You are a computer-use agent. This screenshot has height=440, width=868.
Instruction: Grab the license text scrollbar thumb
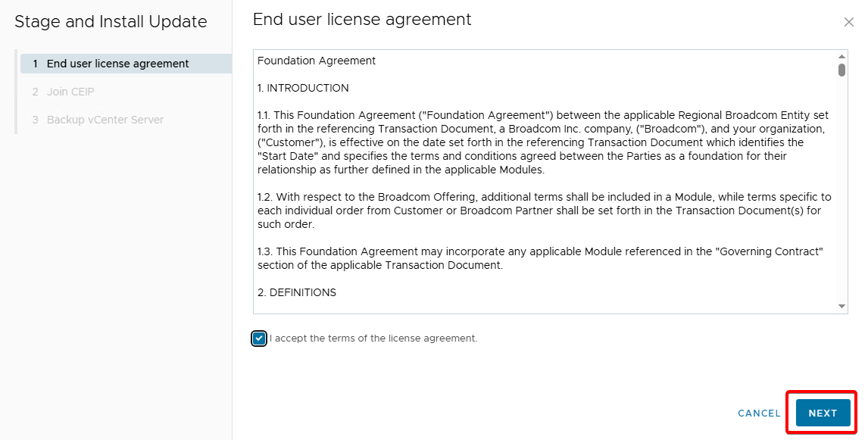(841, 70)
